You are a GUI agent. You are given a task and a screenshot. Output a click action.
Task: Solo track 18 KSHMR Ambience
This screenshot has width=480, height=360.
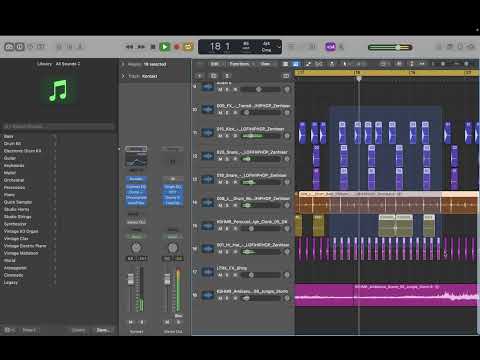click(228, 298)
